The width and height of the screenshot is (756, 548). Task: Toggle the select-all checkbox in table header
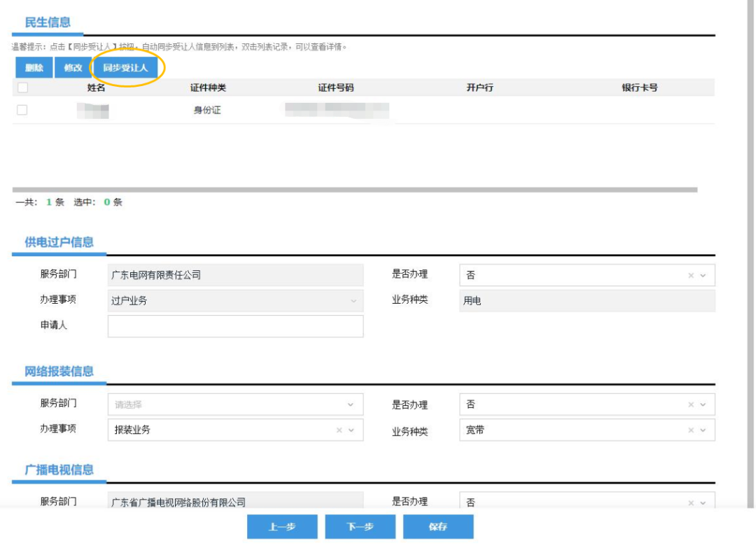pyautogui.click(x=22, y=87)
